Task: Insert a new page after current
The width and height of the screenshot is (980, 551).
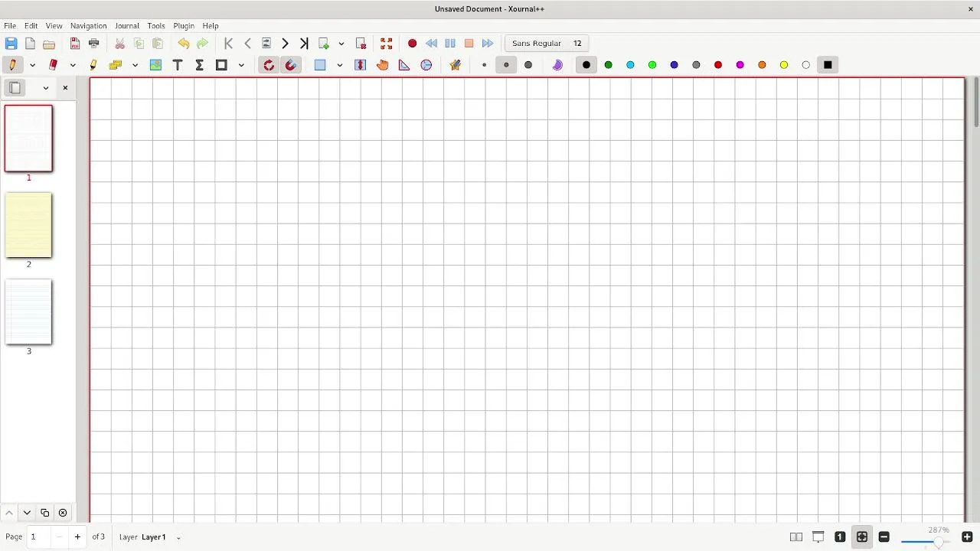Action: [x=324, y=44]
